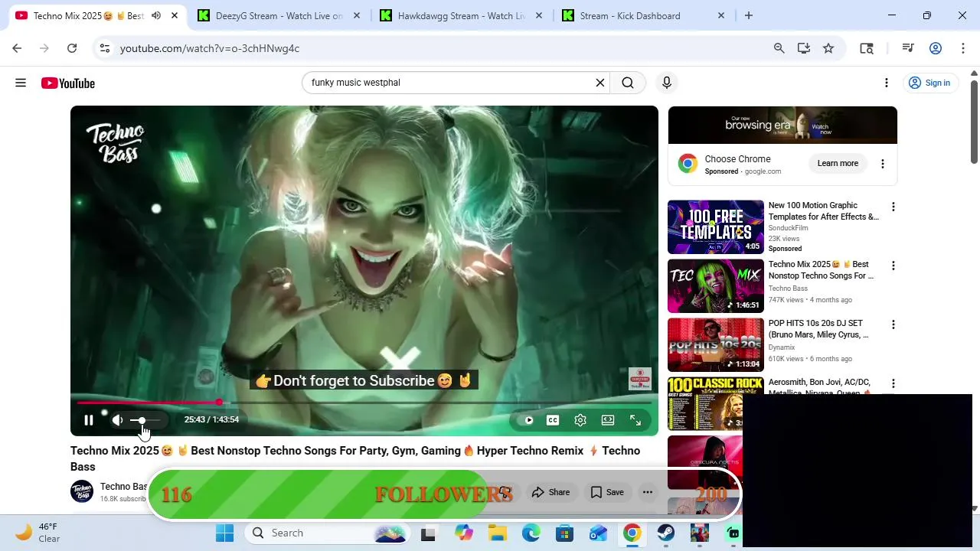Click the address bar URL

[210, 48]
